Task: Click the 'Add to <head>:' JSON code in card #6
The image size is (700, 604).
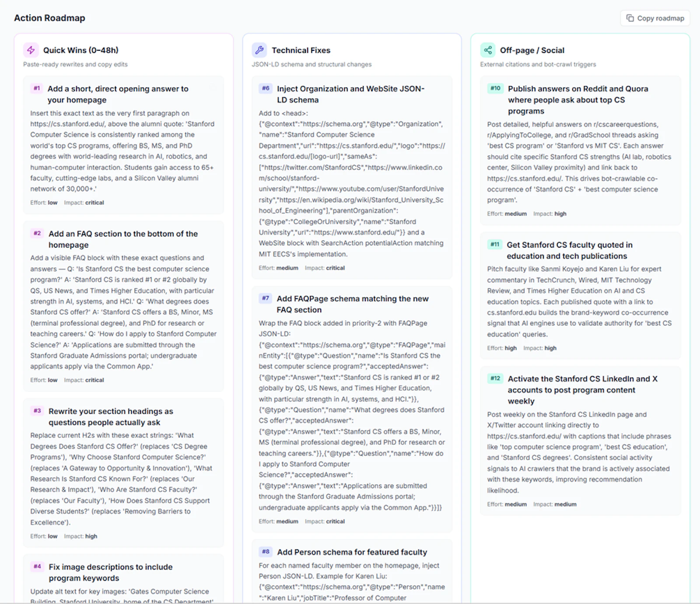Action: (352, 184)
